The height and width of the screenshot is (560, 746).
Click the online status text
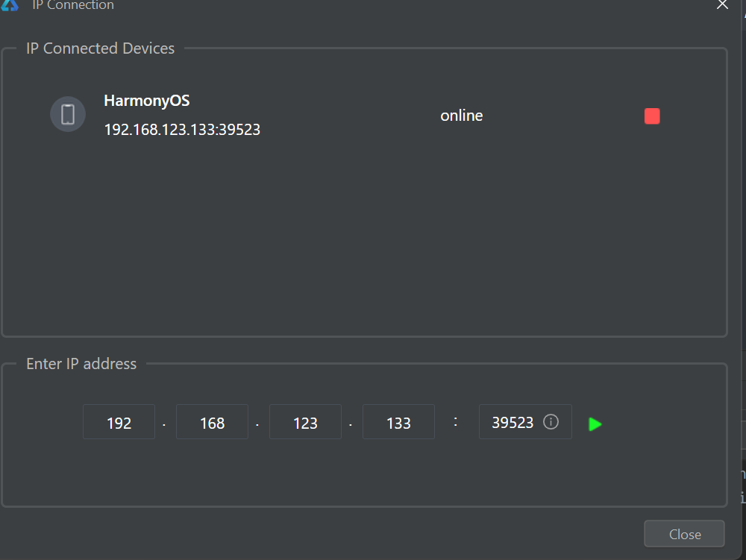[x=462, y=116]
